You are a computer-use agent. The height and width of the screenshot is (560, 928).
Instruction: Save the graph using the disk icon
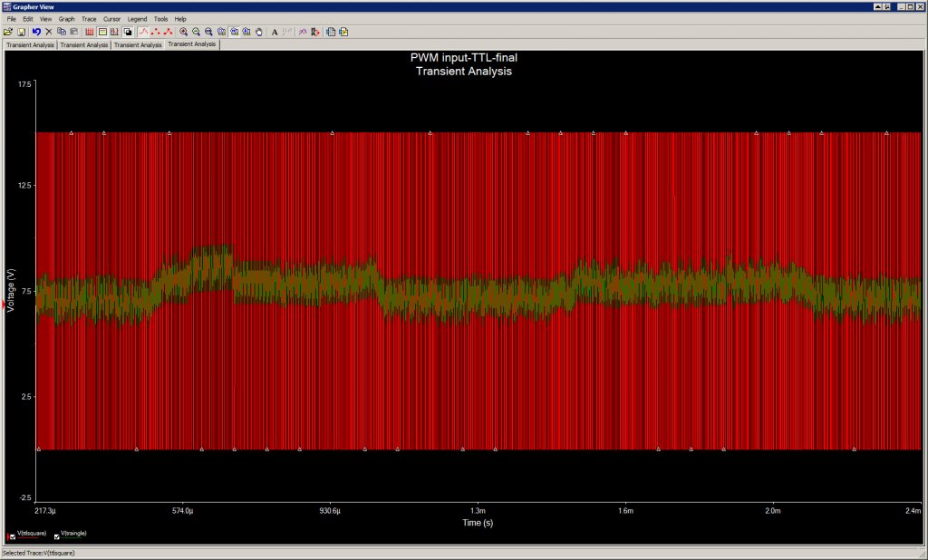pyautogui.click(x=21, y=32)
